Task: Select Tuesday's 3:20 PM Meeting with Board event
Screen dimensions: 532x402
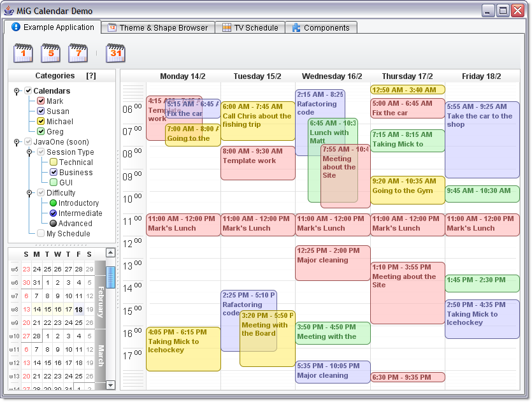Action: pyautogui.click(x=268, y=338)
